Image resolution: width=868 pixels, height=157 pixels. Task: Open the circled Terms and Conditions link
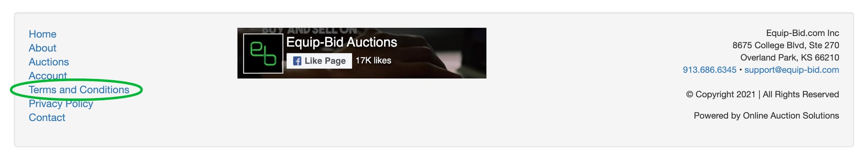79,90
